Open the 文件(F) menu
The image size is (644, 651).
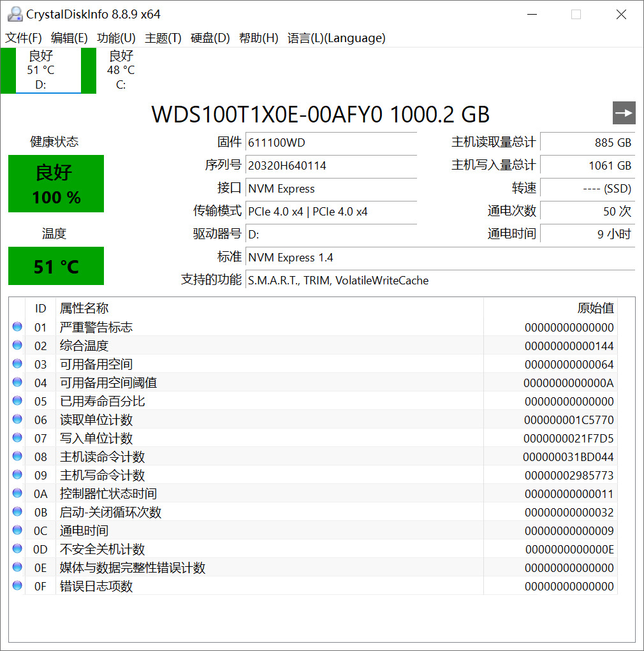[23, 38]
